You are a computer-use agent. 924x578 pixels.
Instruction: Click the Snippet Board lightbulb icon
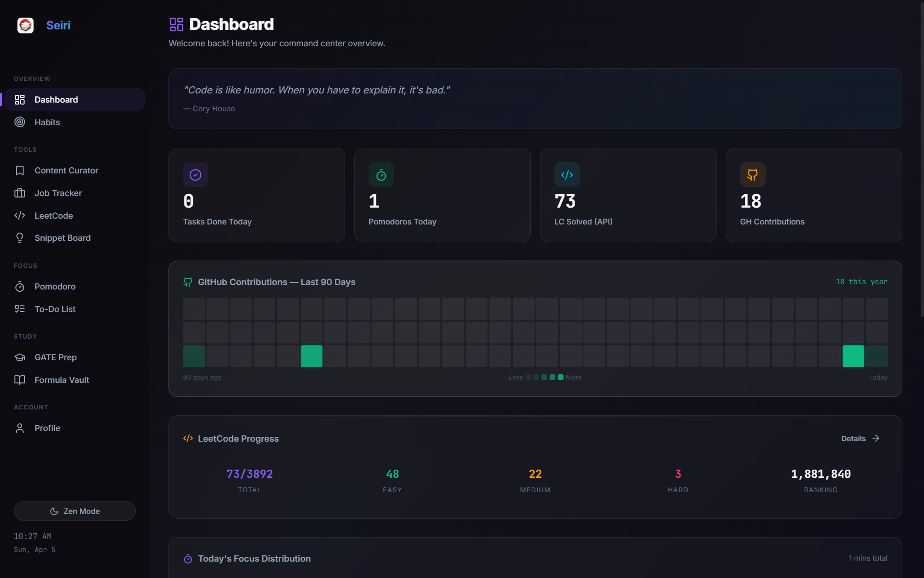coord(20,238)
